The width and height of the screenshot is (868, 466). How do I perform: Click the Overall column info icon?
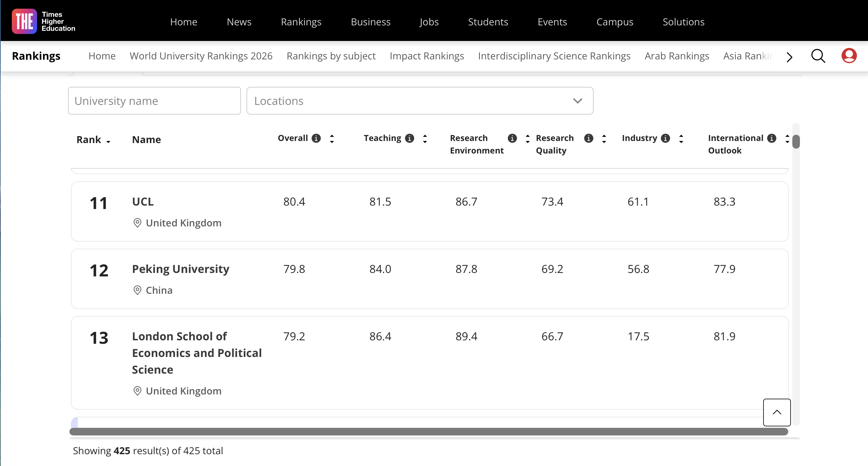tap(316, 138)
